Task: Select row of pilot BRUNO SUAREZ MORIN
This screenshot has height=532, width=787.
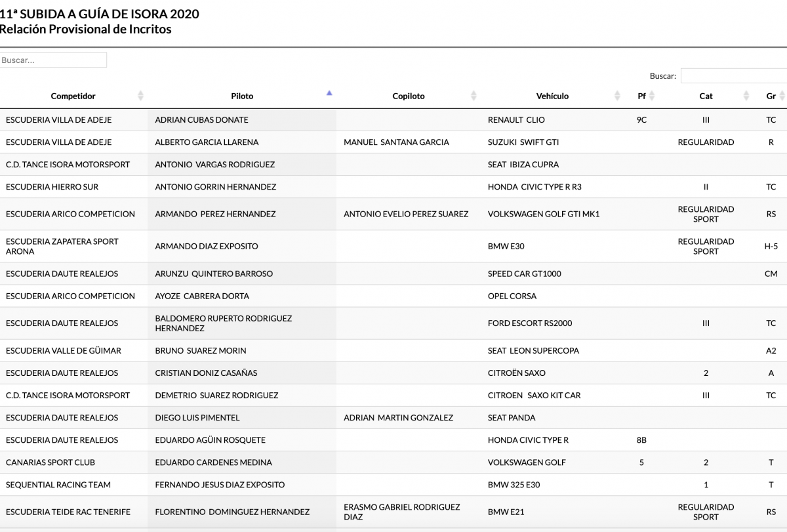Action: pos(200,351)
